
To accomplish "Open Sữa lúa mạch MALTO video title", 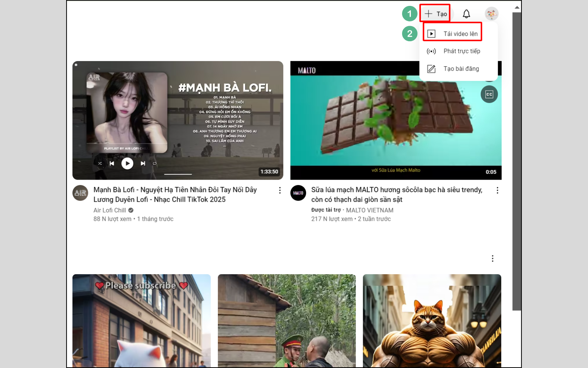I will pyautogui.click(x=397, y=195).
